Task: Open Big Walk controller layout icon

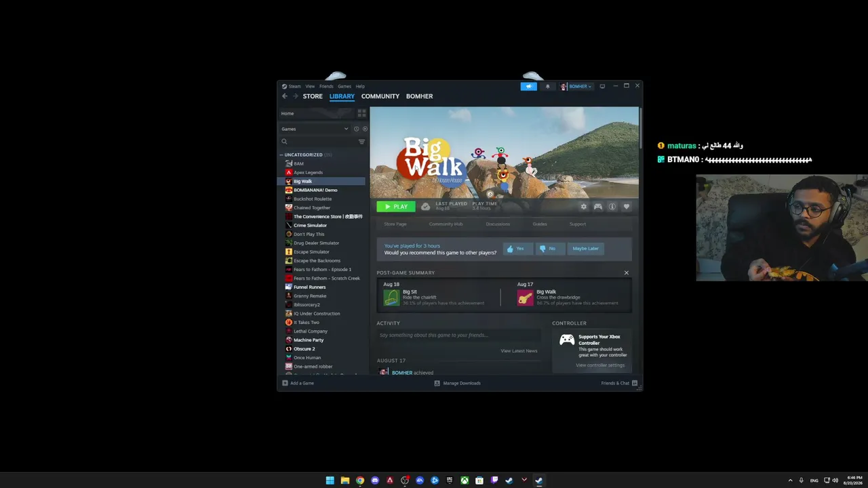Action: click(x=597, y=207)
